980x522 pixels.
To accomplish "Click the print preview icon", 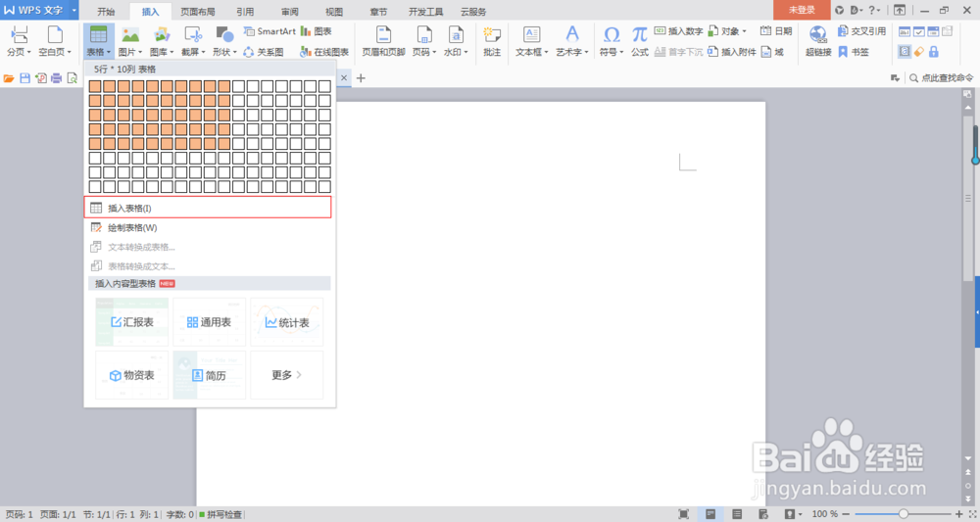I will pos(72,78).
